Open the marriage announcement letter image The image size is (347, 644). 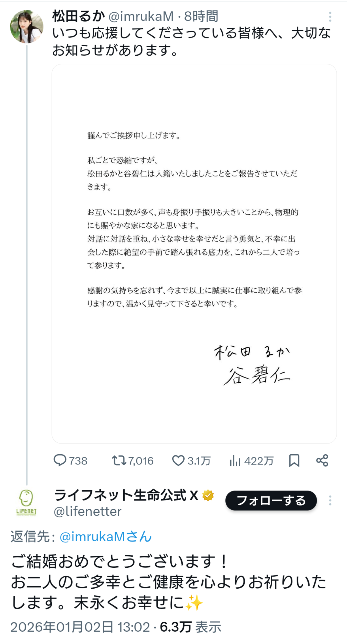tap(194, 253)
